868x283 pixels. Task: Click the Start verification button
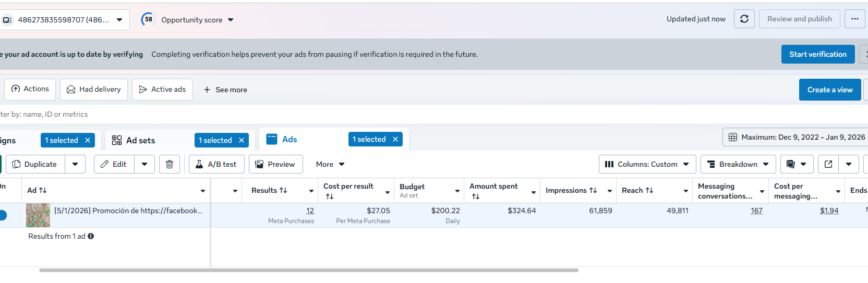coord(817,54)
